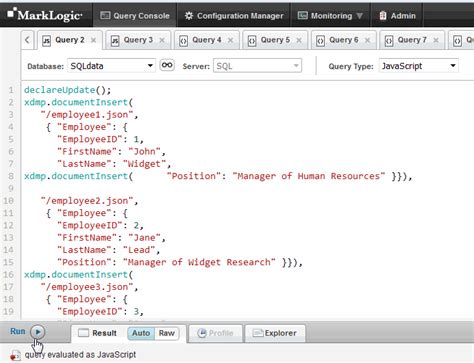Switch to the Query 4 tab

[207, 40]
